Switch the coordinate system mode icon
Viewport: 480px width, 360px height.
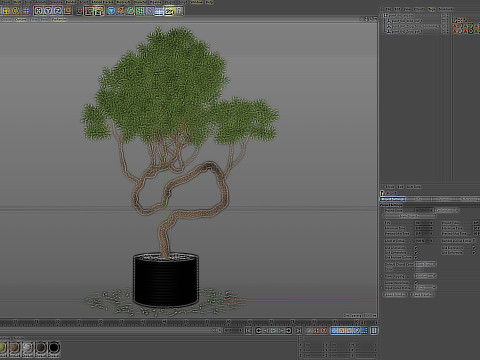[68, 11]
